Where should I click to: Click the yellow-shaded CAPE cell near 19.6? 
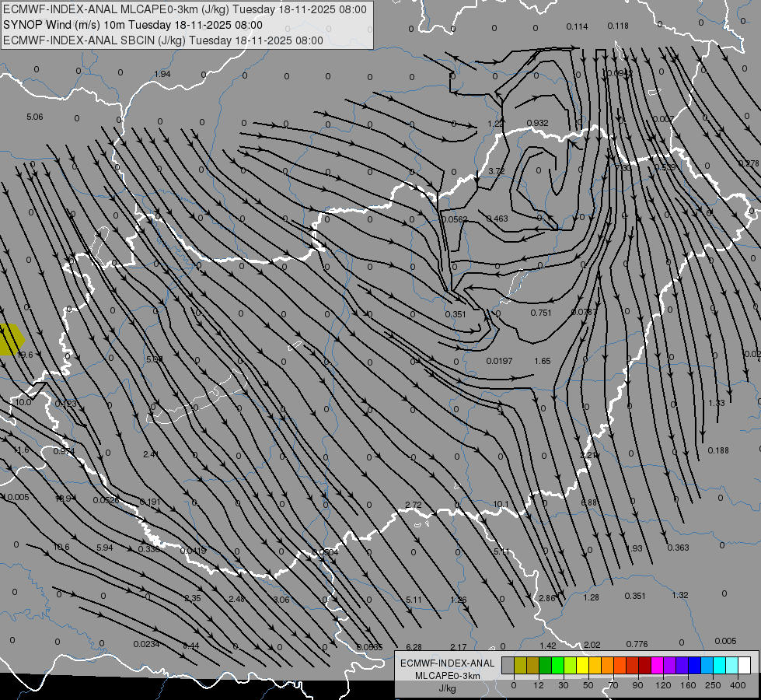click(11, 339)
